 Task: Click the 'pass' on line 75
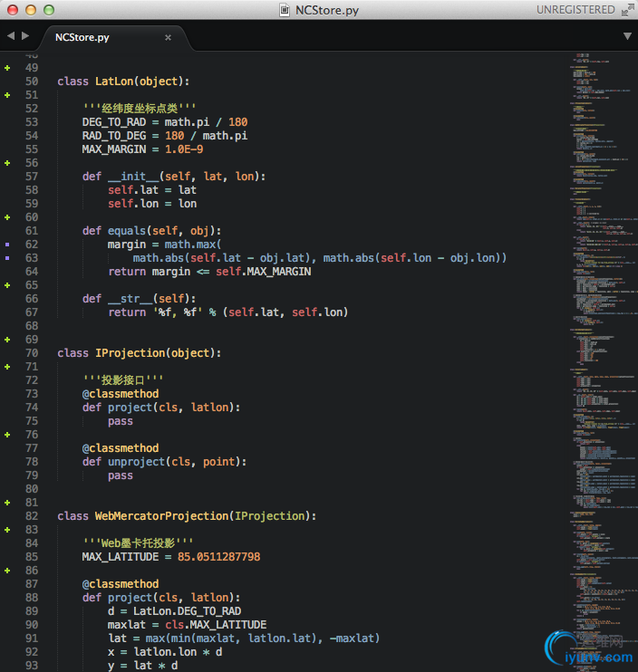(121, 421)
